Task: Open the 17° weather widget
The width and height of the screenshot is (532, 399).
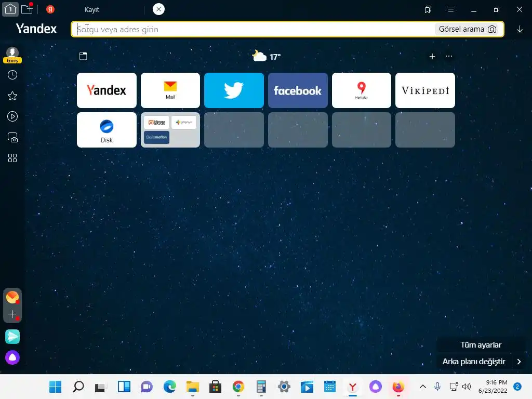Action: (x=267, y=56)
